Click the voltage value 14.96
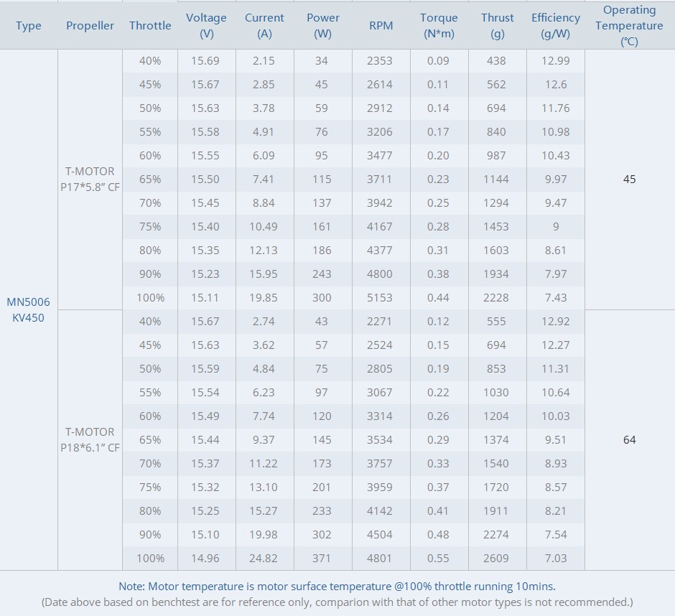Image resolution: width=675 pixels, height=616 pixels. (x=205, y=559)
